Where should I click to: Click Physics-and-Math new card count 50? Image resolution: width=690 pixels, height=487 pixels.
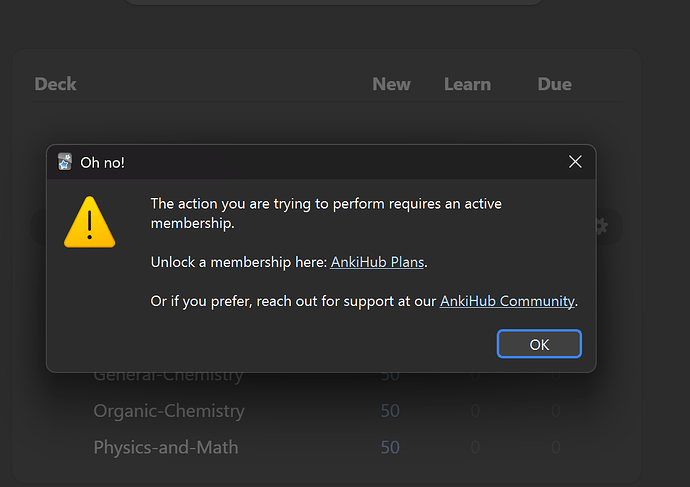pyautogui.click(x=390, y=447)
